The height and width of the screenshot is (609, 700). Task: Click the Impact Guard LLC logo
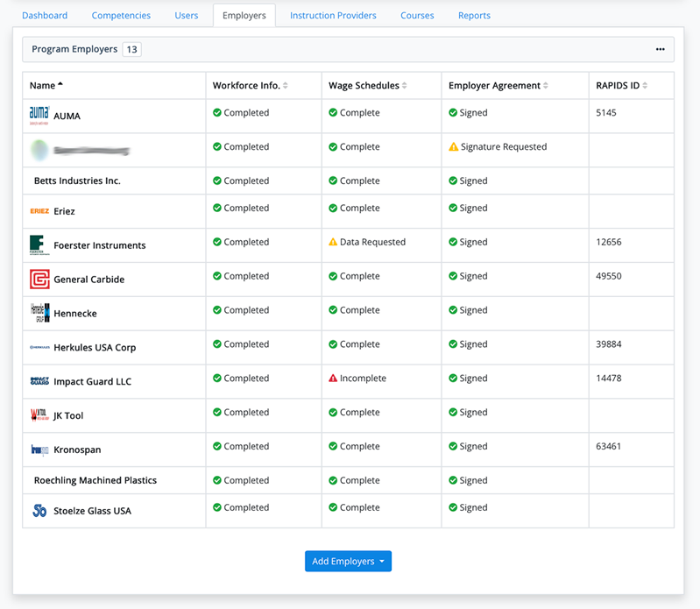tap(39, 381)
